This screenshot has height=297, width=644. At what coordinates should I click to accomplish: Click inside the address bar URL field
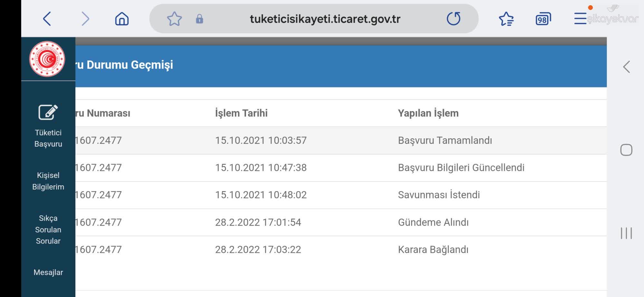point(325,19)
